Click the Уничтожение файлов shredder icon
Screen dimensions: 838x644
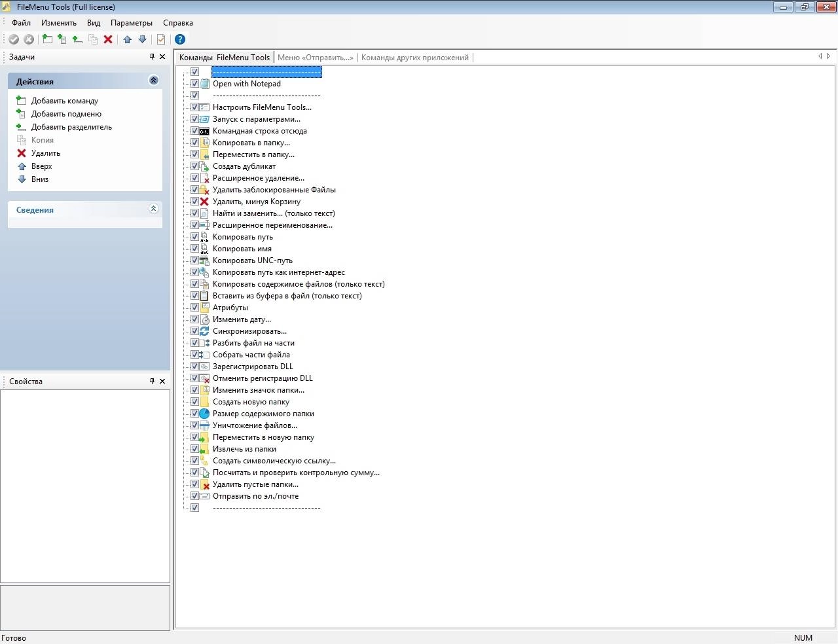point(204,425)
